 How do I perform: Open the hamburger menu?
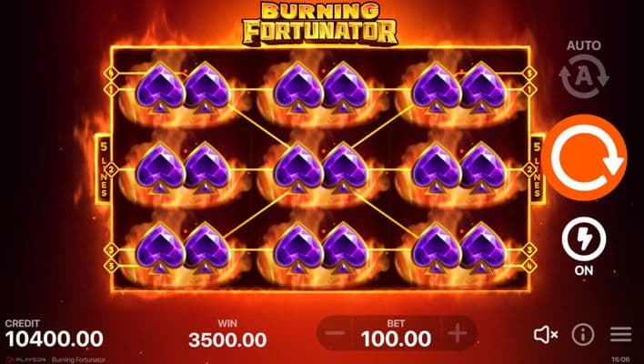click(620, 334)
